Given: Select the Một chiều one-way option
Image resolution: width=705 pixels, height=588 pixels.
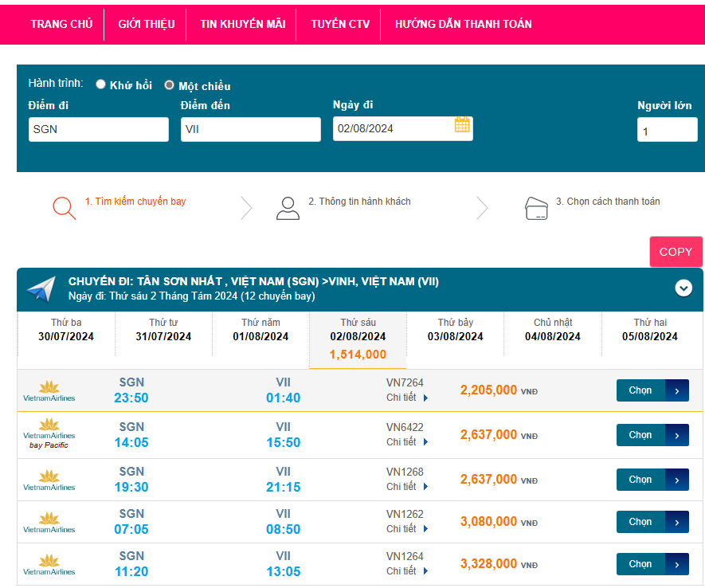Looking at the screenshot, I should pos(169,85).
